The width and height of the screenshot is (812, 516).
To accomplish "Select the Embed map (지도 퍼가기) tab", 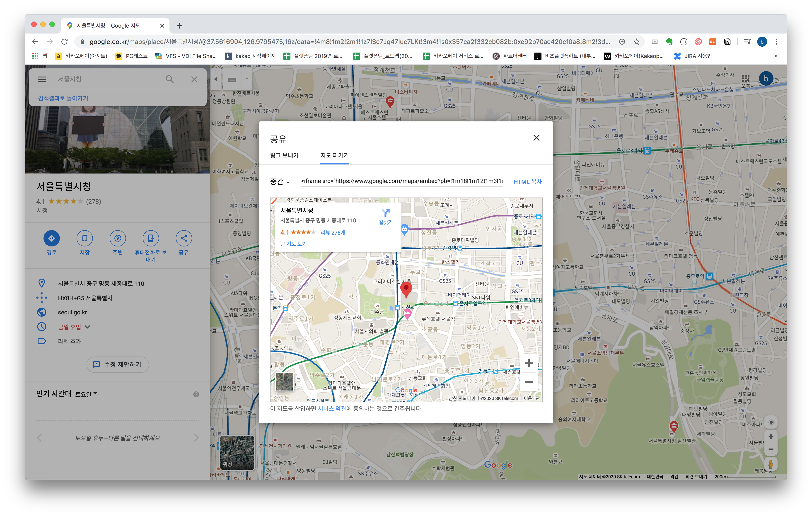I will [334, 155].
